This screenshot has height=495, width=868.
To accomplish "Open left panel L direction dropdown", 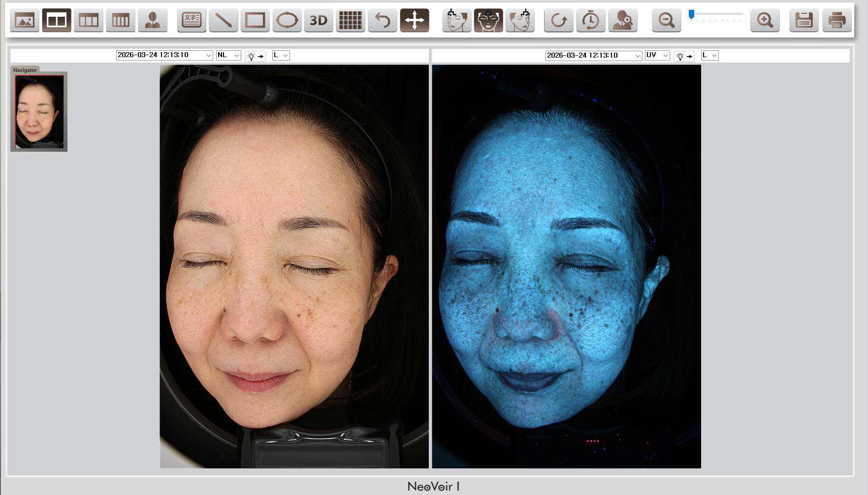I will pyautogui.click(x=281, y=55).
